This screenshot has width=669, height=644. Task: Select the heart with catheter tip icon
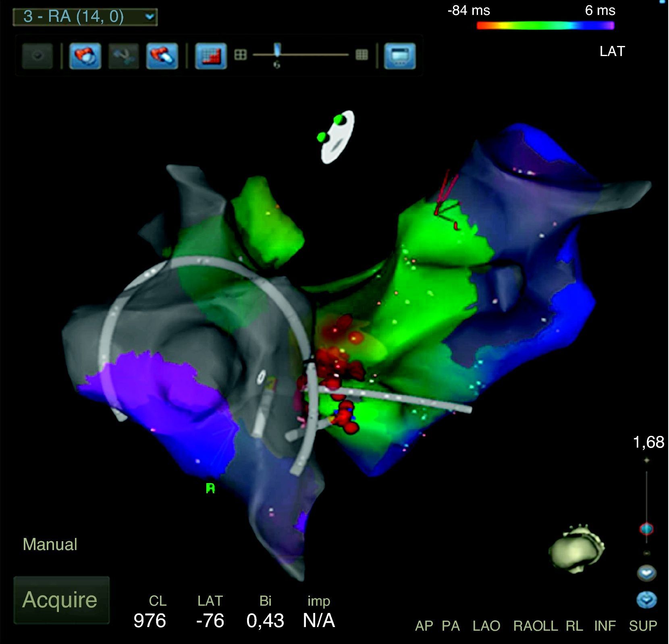162,56
